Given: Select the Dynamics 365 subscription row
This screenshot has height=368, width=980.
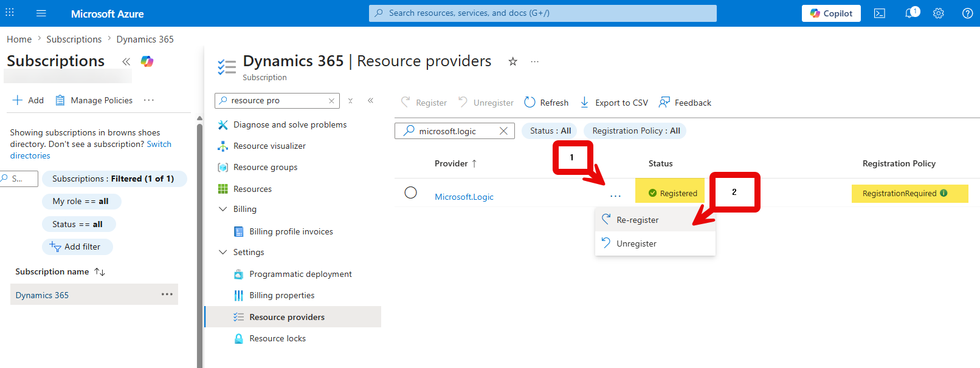Looking at the screenshot, I should (x=94, y=295).
